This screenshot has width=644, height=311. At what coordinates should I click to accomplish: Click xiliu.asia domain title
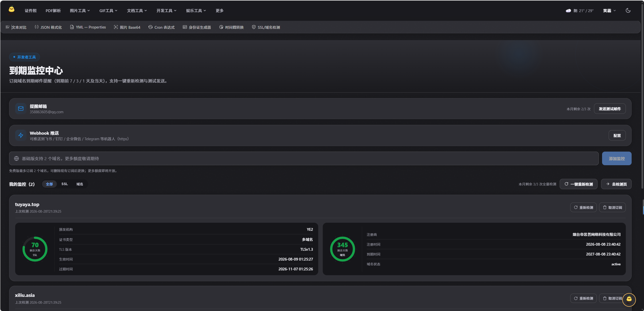point(25,295)
